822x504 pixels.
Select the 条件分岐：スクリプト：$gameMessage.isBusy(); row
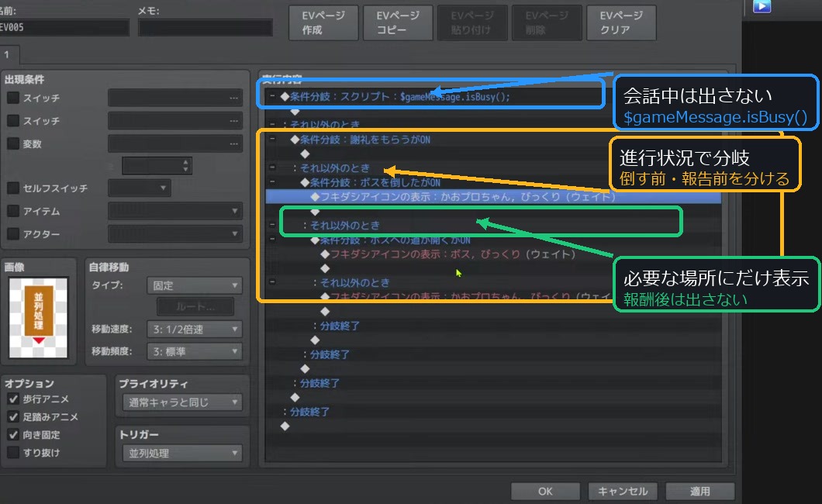[492, 96]
